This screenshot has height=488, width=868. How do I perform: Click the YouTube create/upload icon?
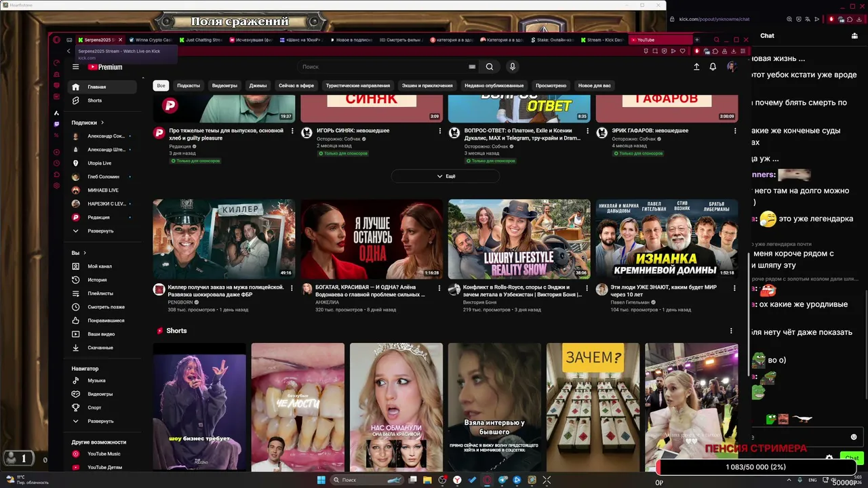pos(696,67)
